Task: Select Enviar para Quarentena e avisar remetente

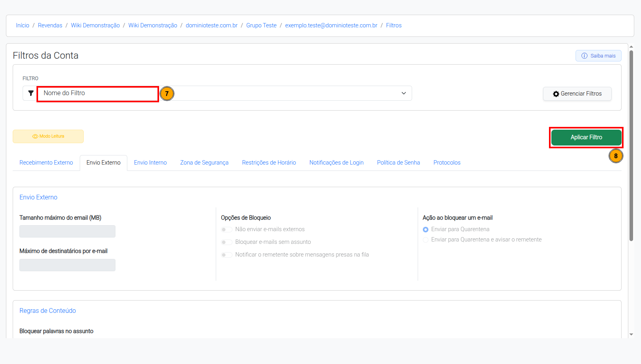Action: tap(426, 240)
